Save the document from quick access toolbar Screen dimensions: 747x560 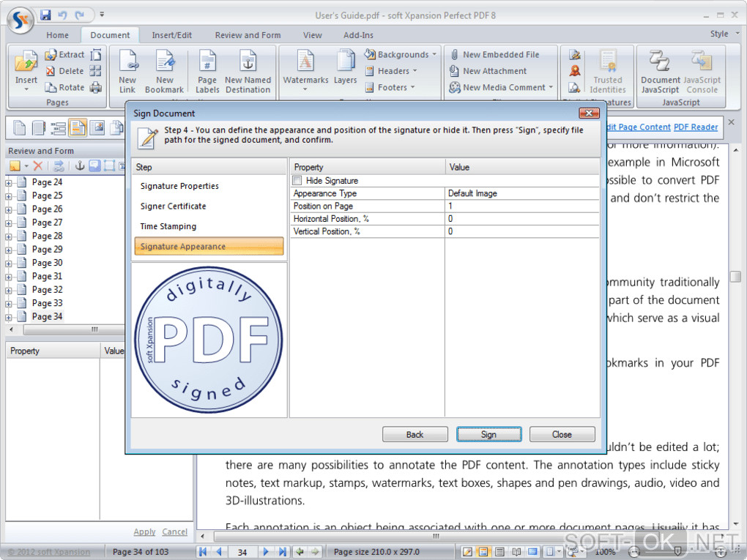(x=45, y=15)
